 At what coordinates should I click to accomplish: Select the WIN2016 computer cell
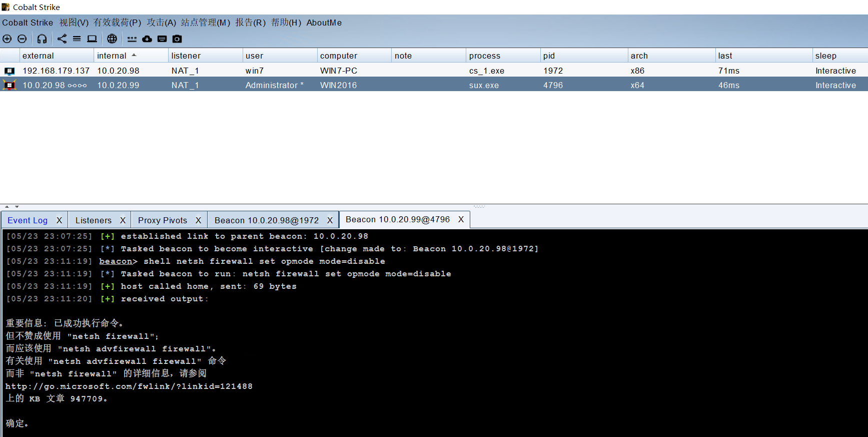pyautogui.click(x=339, y=85)
